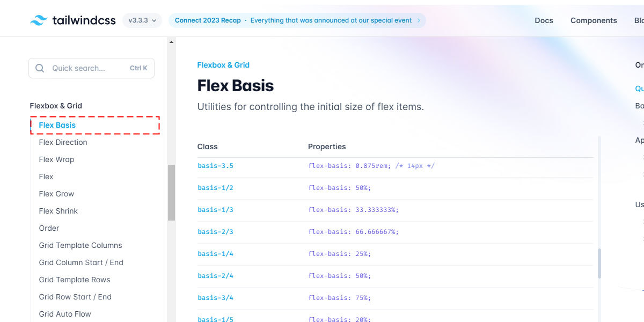644x322 pixels.
Task: Go to Flex Direction page
Action: click(x=63, y=142)
